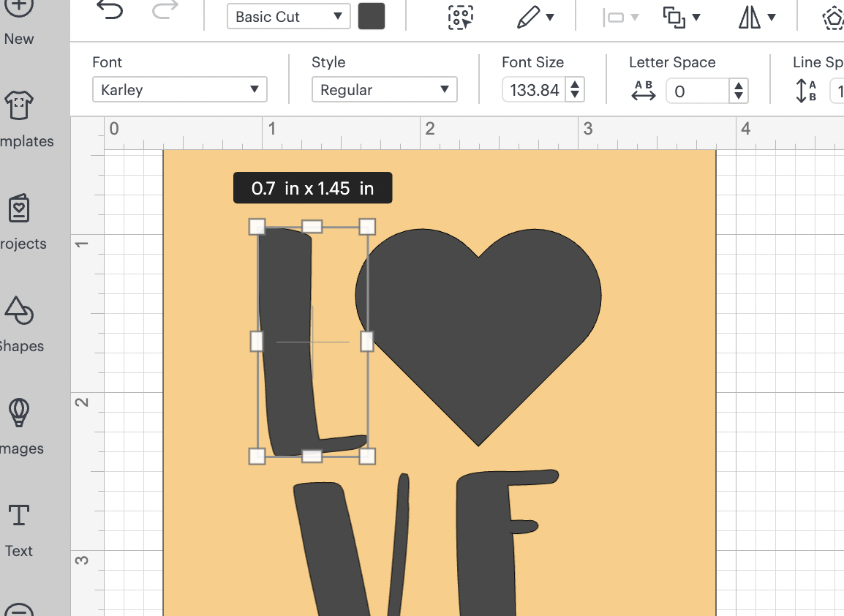Viewport: 844px width, 616px height.
Task: Click the Line Space icon
Action: (x=806, y=91)
